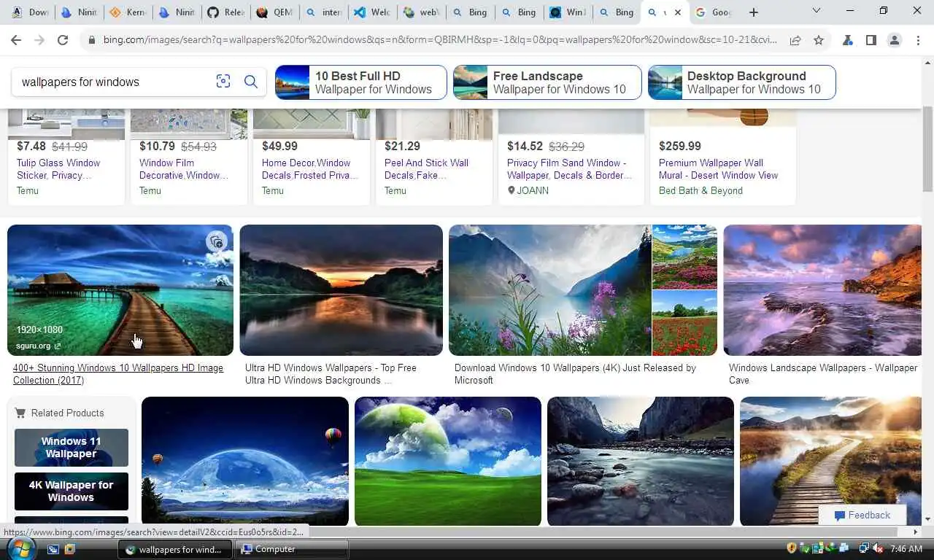Switch to the VS Code Welcome tab
Screen dimensions: 934x560
pyautogui.click(x=372, y=12)
